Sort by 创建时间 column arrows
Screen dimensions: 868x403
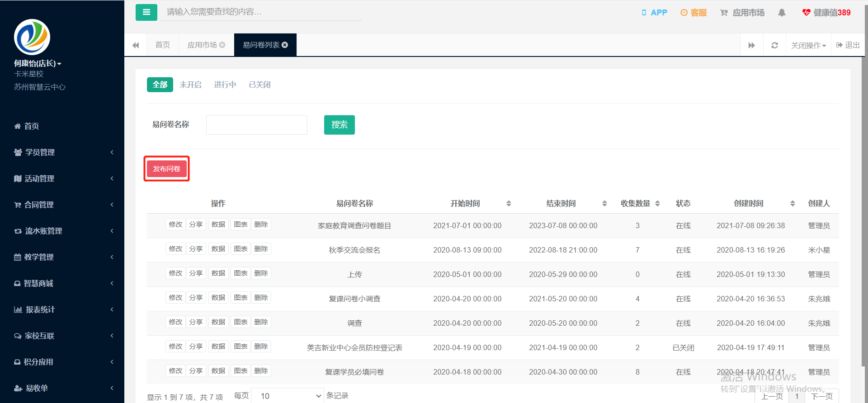point(793,204)
